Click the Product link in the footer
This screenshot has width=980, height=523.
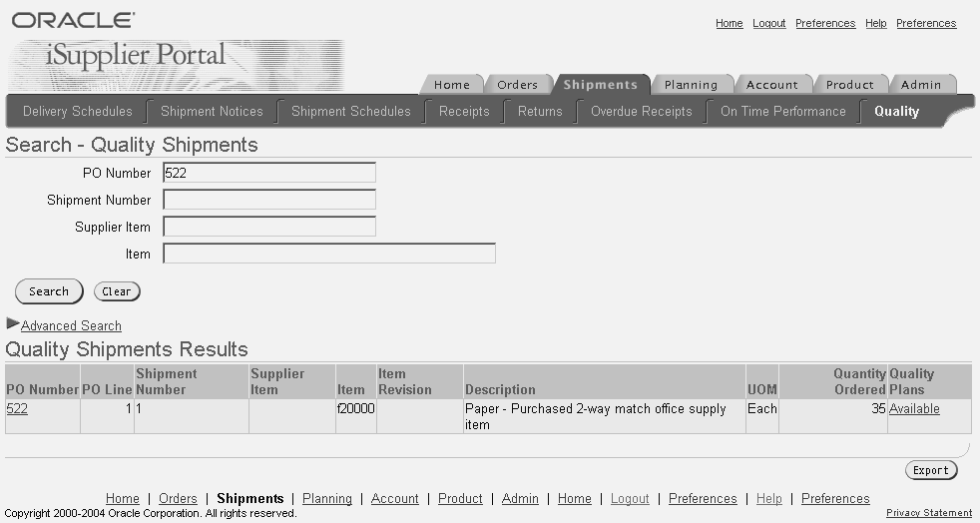460,499
